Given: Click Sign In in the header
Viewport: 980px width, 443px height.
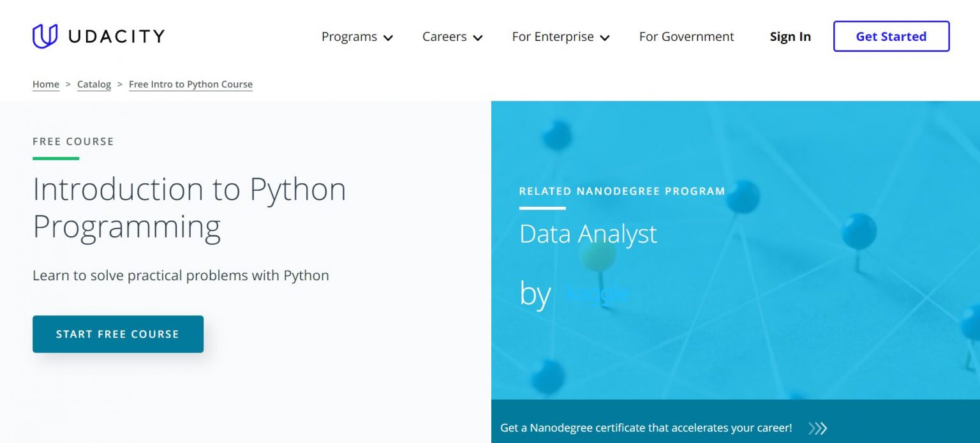Looking at the screenshot, I should coord(790,37).
